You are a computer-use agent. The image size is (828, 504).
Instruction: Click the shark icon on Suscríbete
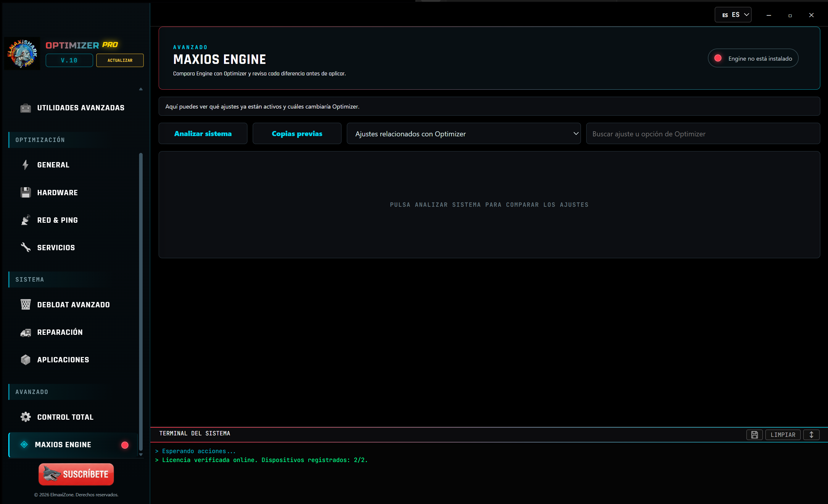[x=52, y=474]
